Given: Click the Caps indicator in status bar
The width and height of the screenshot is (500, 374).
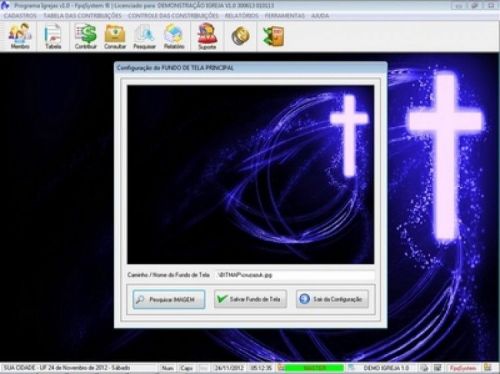Looking at the screenshot, I should (x=187, y=368).
